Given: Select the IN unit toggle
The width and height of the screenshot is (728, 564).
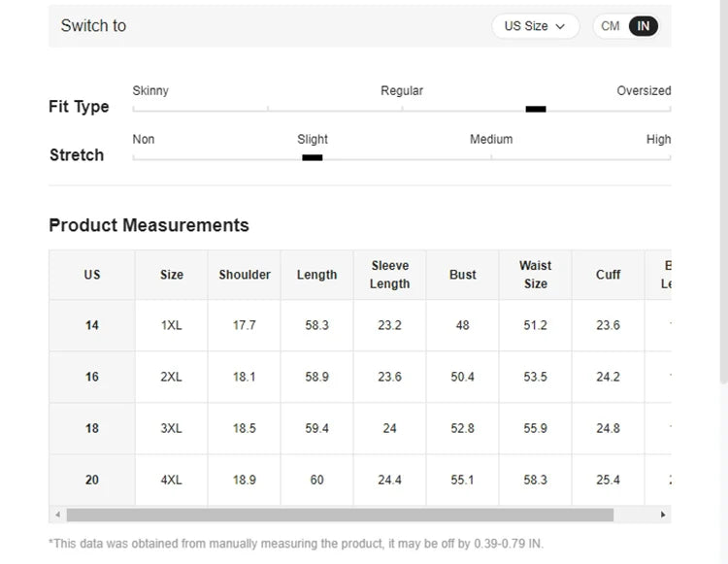Looking at the screenshot, I should 644,26.
